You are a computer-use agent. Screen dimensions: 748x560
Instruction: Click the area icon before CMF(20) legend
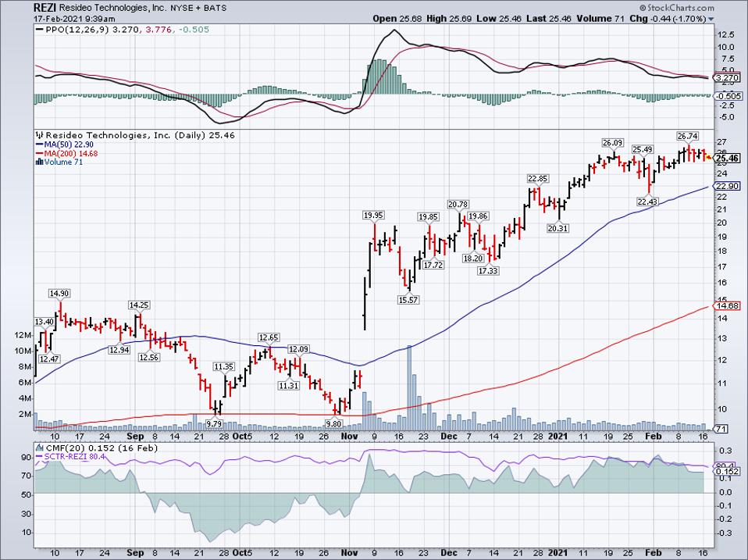click(39, 448)
